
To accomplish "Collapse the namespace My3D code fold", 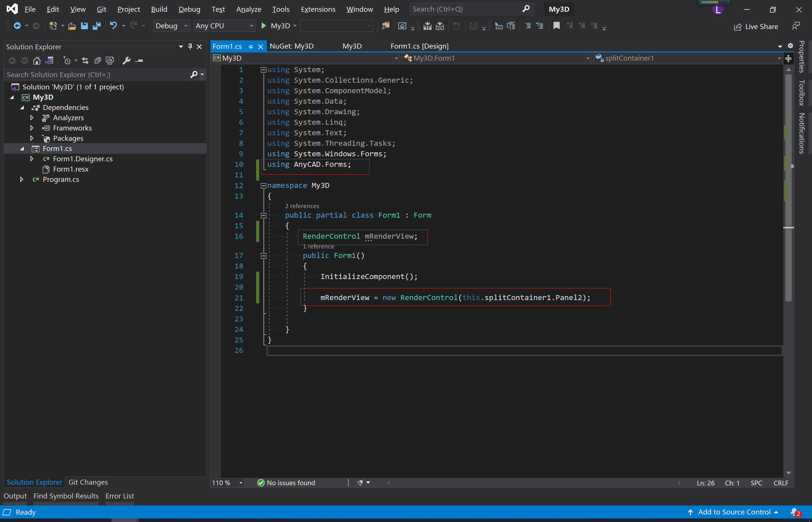I will pyautogui.click(x=263, y=186).
